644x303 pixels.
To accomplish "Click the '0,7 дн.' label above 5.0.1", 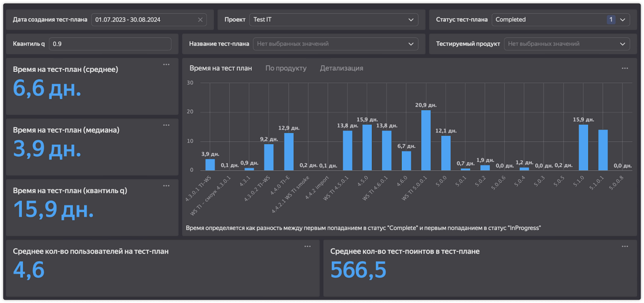I will pos(465,164).
